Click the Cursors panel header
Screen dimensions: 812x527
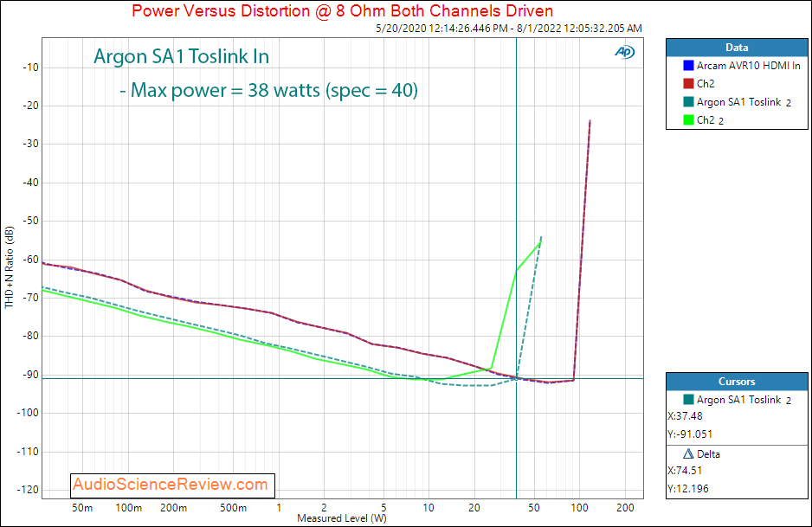coord(737,382)
